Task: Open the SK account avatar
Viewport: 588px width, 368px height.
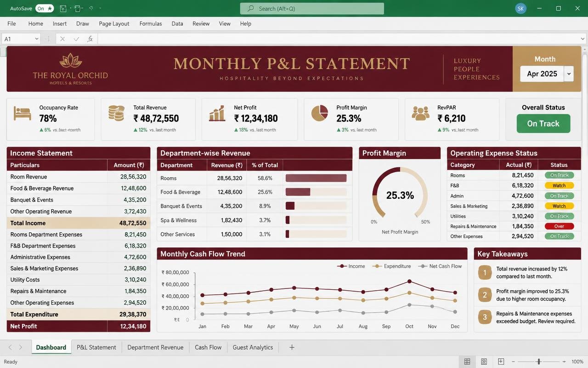Action: [520, 8]
